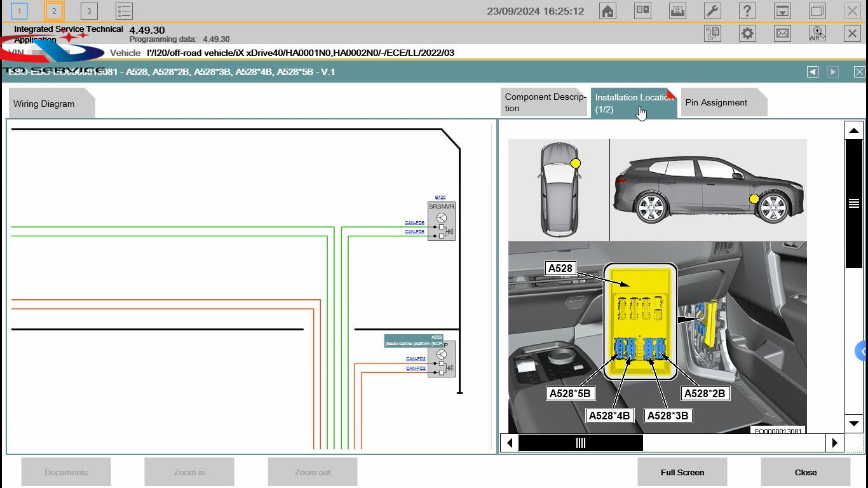Screen dimensions: 868x488
Task: Select window tab number 2
Action: [x=54, y=11]
